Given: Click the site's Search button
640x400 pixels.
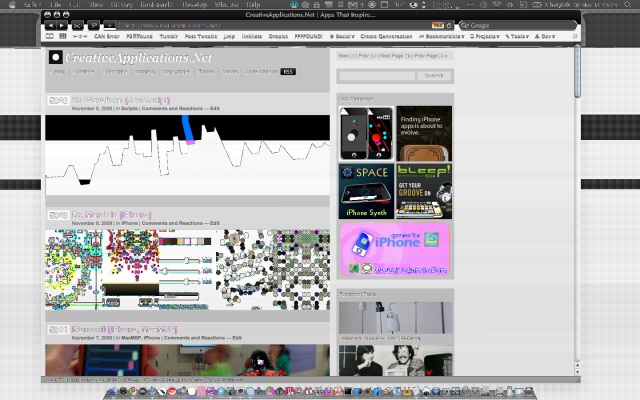Looking at the screenshot, I should click(x=433, y=76).
